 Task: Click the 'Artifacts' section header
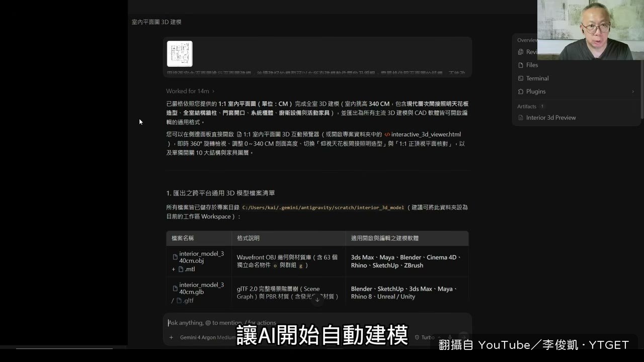click(x=527, y=107)
